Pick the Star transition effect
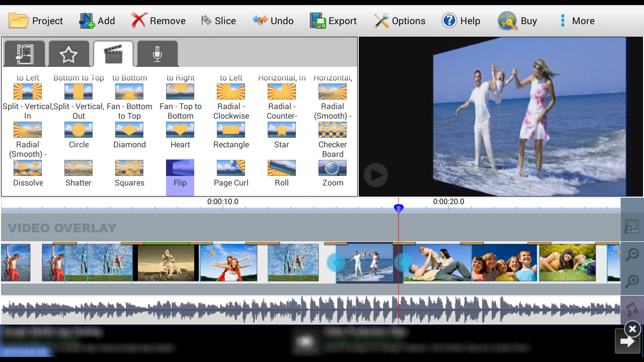Screen dimensions: 644x362 click(282, 130)
